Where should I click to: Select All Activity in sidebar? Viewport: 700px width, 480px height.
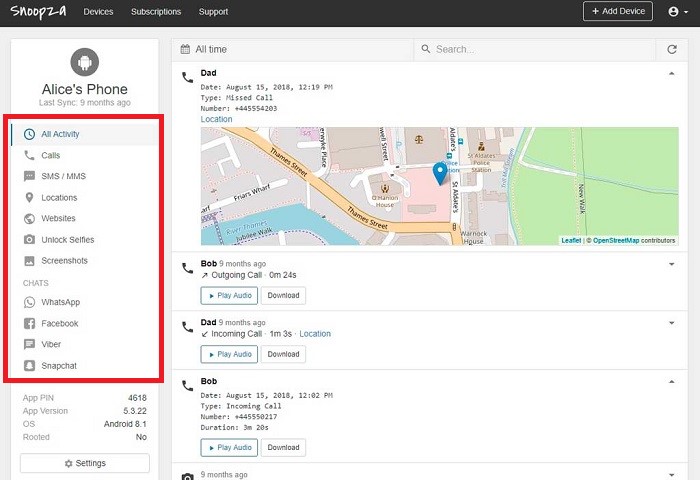coord(85,134)
